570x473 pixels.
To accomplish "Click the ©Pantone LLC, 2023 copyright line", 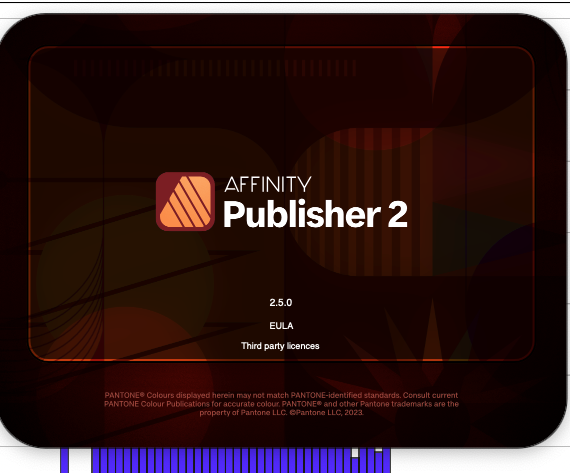I will tap(281, 413).
